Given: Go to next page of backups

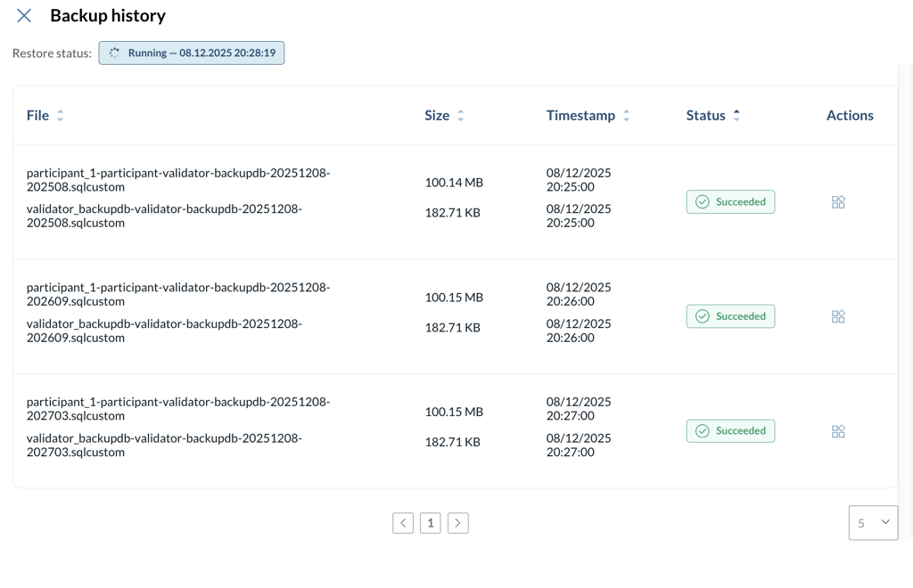Looking at the screenshot, I should coord(457,523).
